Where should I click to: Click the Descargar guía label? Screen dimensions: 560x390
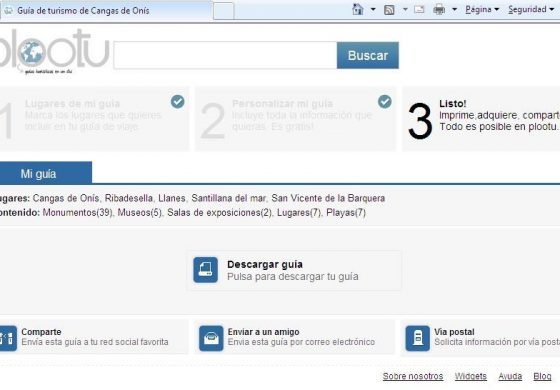[265, 265]
